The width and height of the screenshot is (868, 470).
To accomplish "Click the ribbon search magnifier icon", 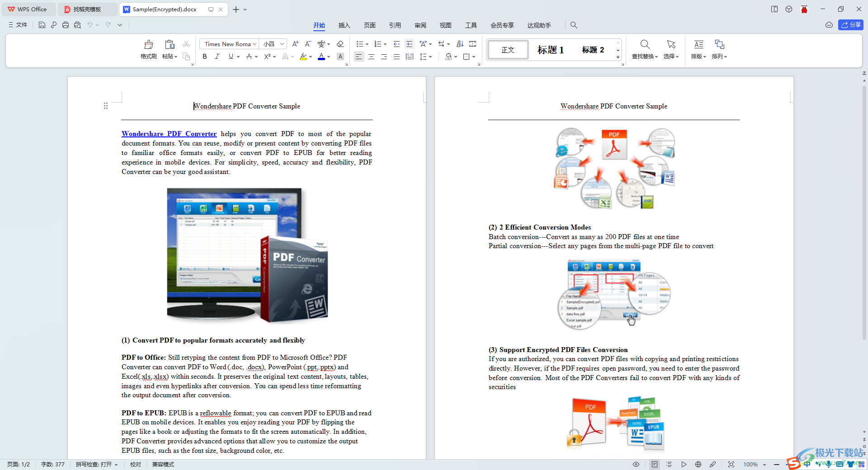I will tap(574, 25).
